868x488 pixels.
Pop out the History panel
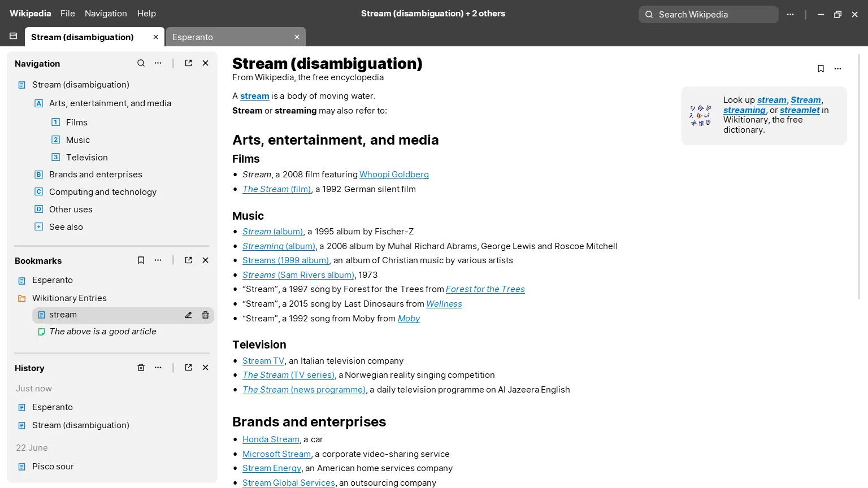point(188,367)
